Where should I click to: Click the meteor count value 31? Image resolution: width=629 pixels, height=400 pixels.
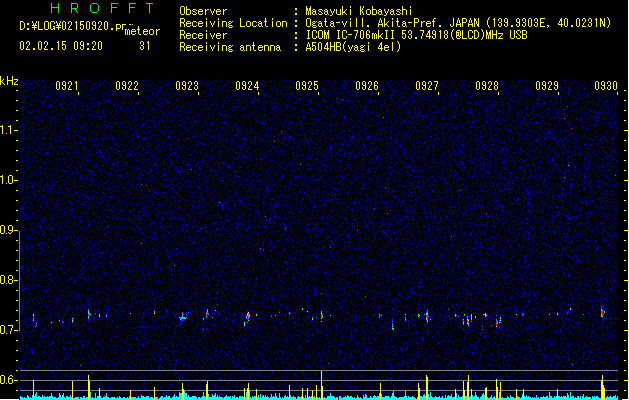[145, 46]
